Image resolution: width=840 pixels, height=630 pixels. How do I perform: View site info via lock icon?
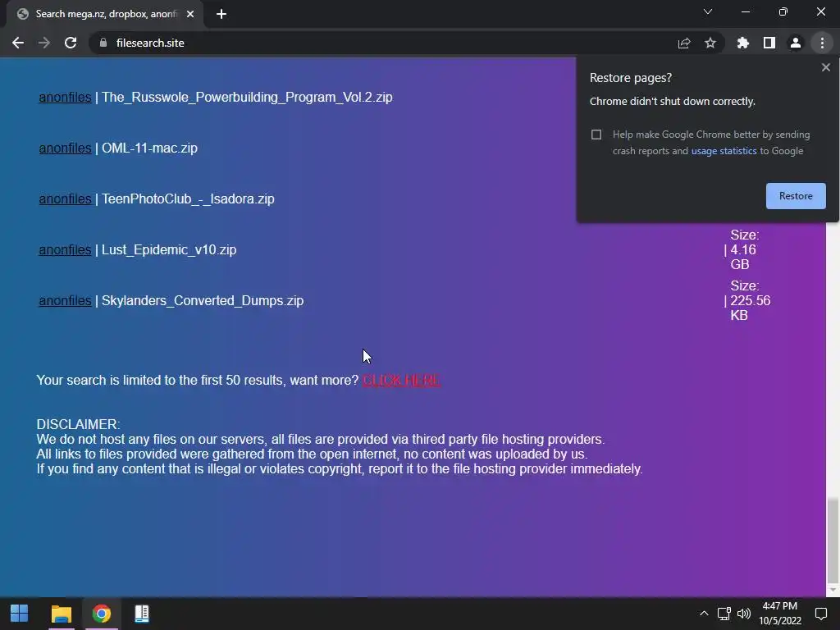point(103,43)
